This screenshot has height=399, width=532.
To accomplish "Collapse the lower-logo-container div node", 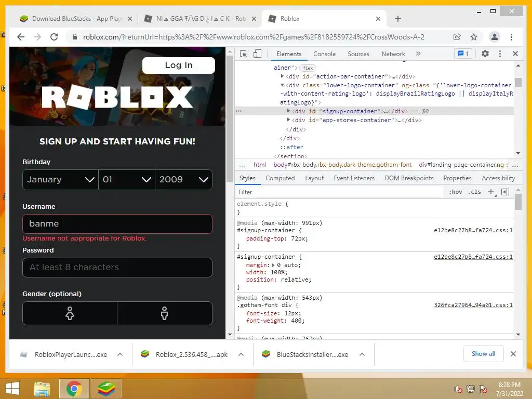I will click(282, 85).
